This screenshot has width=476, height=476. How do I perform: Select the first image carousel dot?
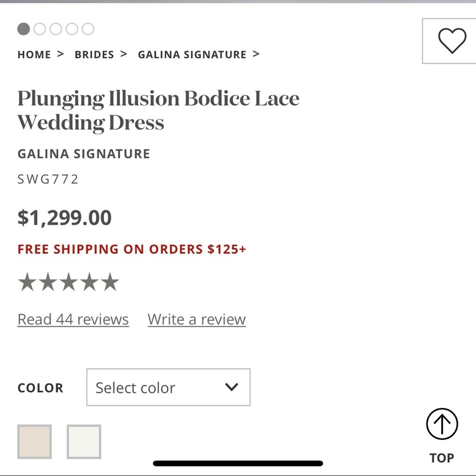tap(24, 29)
